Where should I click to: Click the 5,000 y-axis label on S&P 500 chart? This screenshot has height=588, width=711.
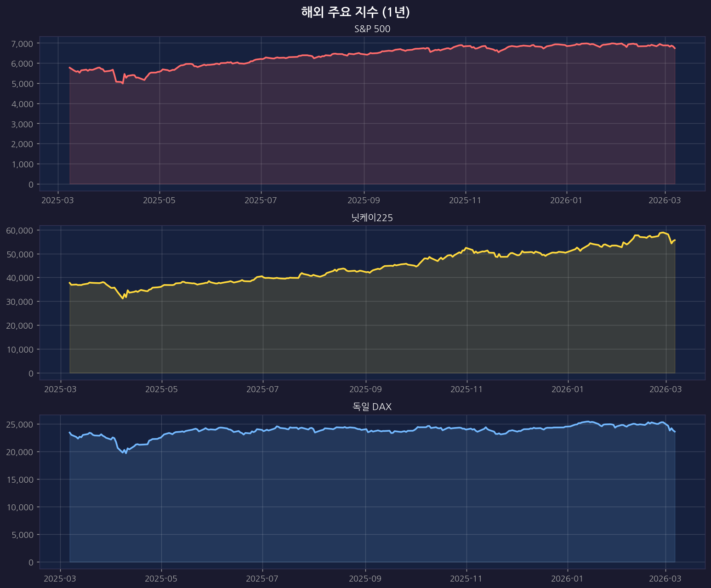click(22, 84)
